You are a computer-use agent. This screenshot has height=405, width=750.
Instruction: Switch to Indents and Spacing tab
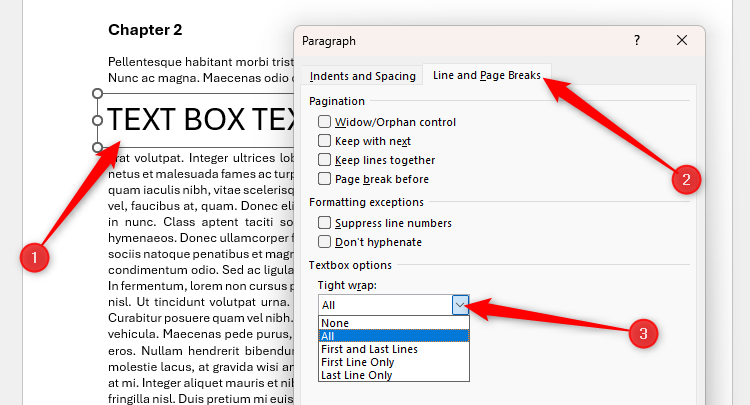click(360, 76)
